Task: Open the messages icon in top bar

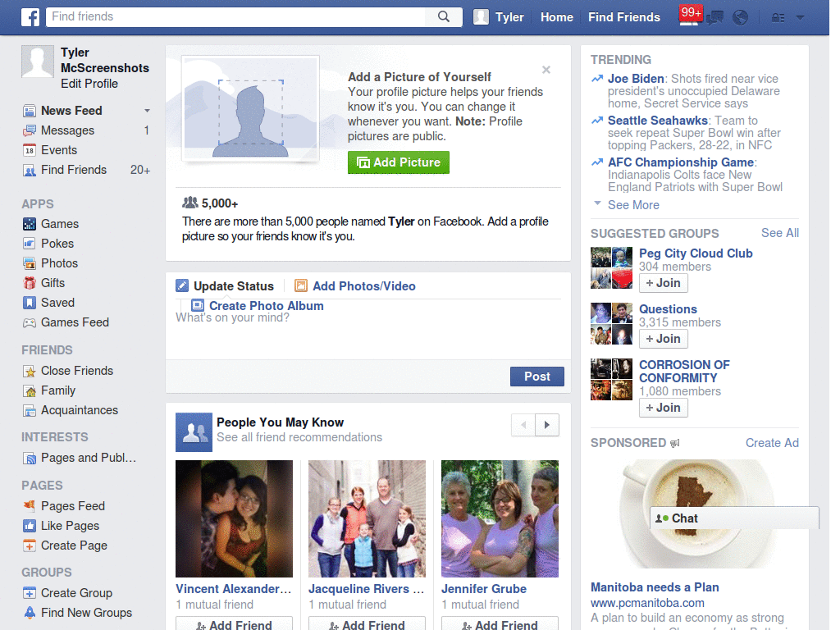Action: (x=715, y=18)
